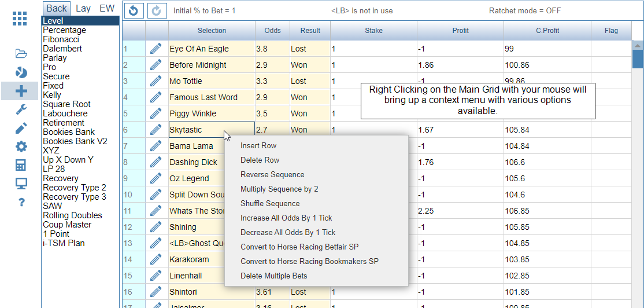Open help via the question mark icon
This screenshot has width=644, height=308.
tap(21, 202)
